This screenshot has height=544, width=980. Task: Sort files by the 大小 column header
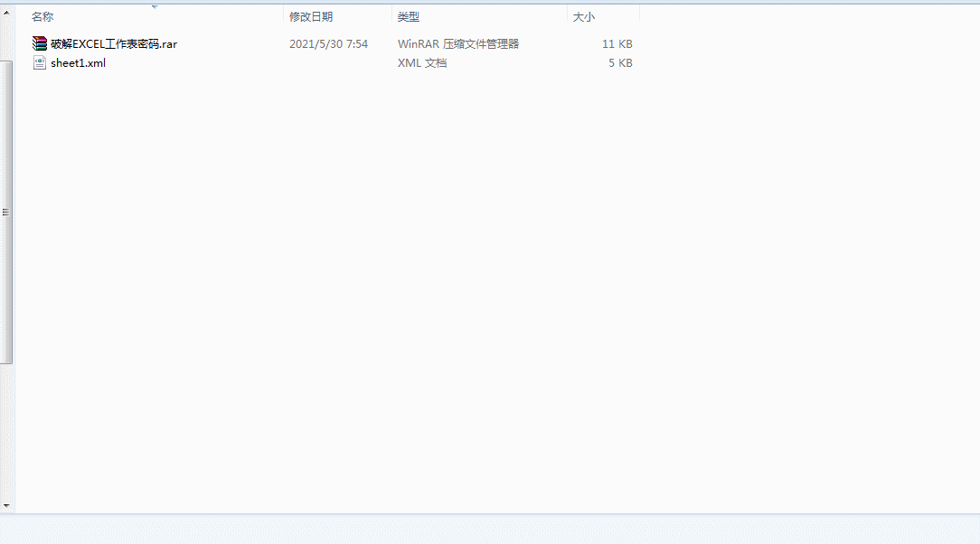click(584, 16)
